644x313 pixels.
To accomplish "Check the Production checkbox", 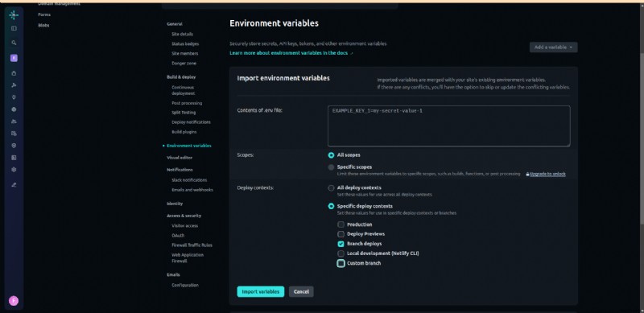I will click(341, 224).
